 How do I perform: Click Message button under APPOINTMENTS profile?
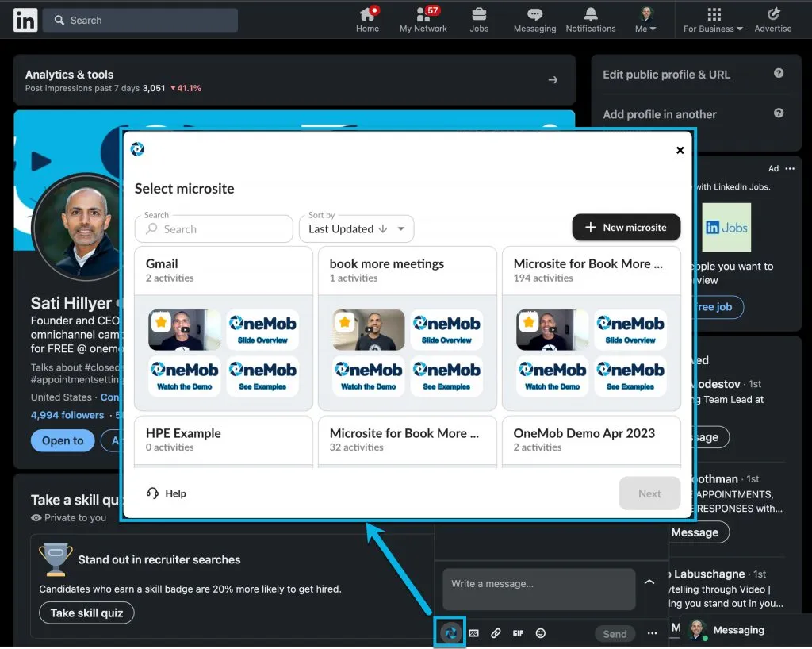[x=699, y=532]
